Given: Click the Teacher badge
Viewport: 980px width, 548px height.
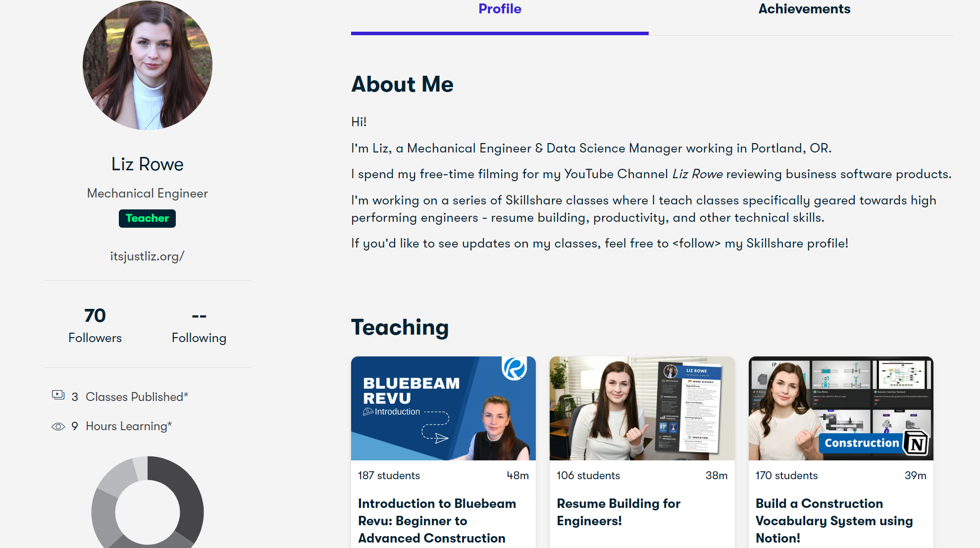Looking at the screenshot, I should coord(147,218).
